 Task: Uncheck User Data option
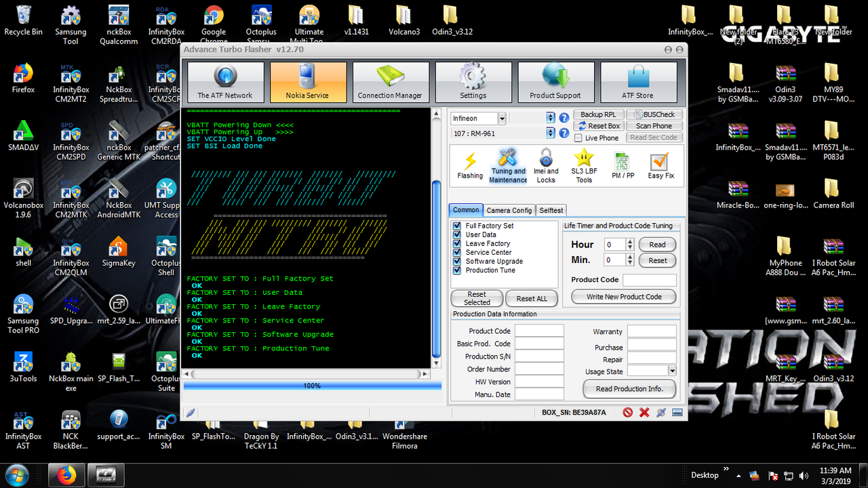pos(457,235)
